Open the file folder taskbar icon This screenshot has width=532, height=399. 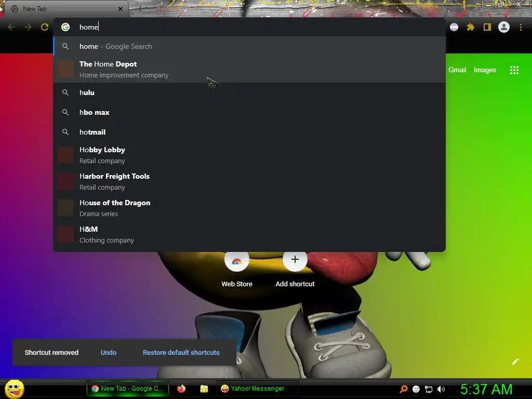(204, 389)
